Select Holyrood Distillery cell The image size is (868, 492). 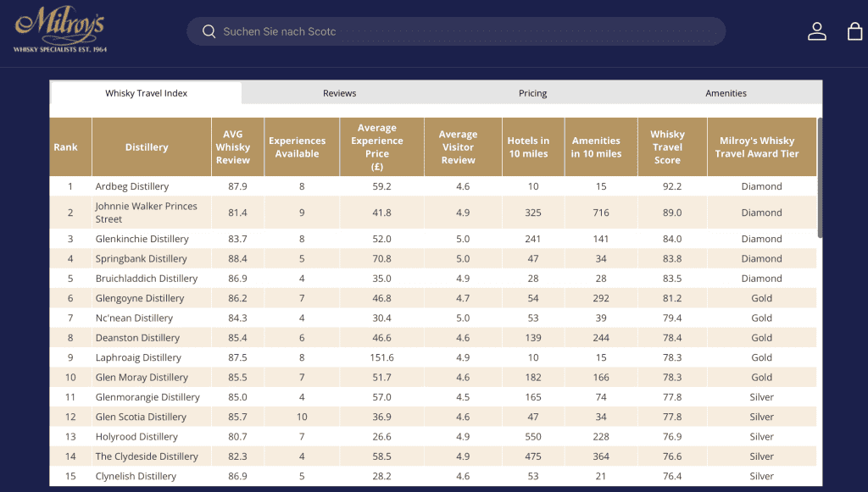pos(151,437)
